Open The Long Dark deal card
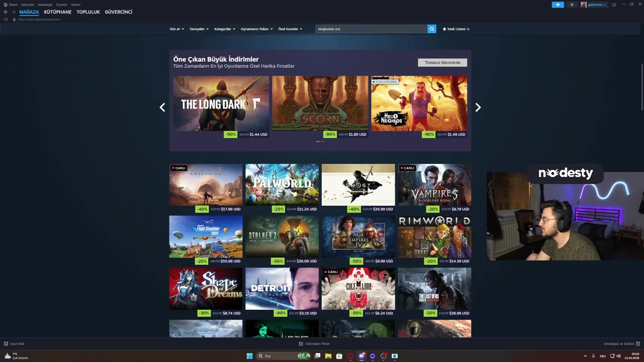The image size is (644, 362). click(x=221, y=107)
